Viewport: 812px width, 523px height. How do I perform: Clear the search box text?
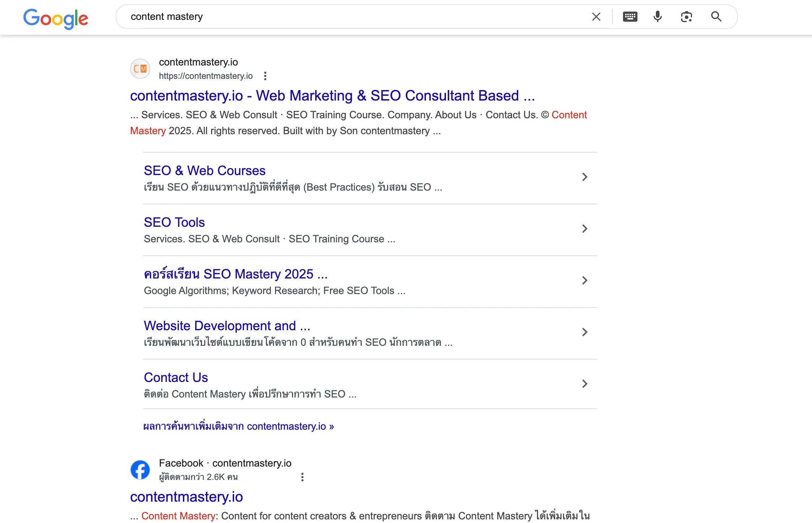click(x=596, y=17)
